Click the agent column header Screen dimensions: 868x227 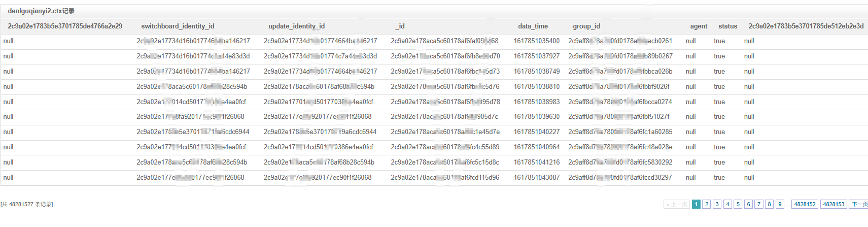699,26
